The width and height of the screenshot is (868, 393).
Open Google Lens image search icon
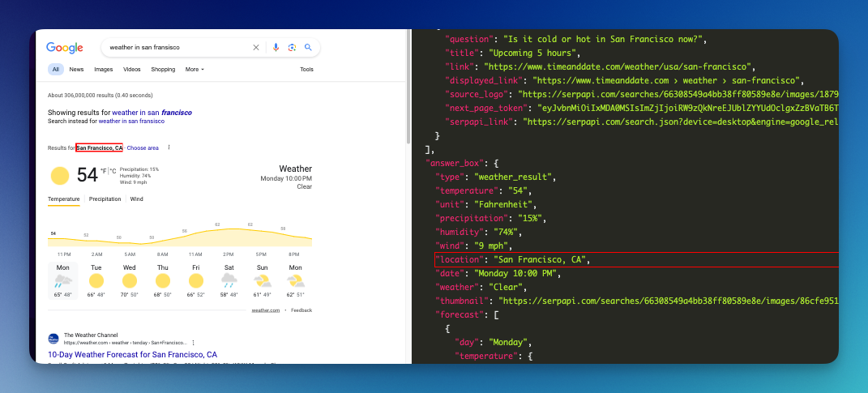tap(292, 48)
